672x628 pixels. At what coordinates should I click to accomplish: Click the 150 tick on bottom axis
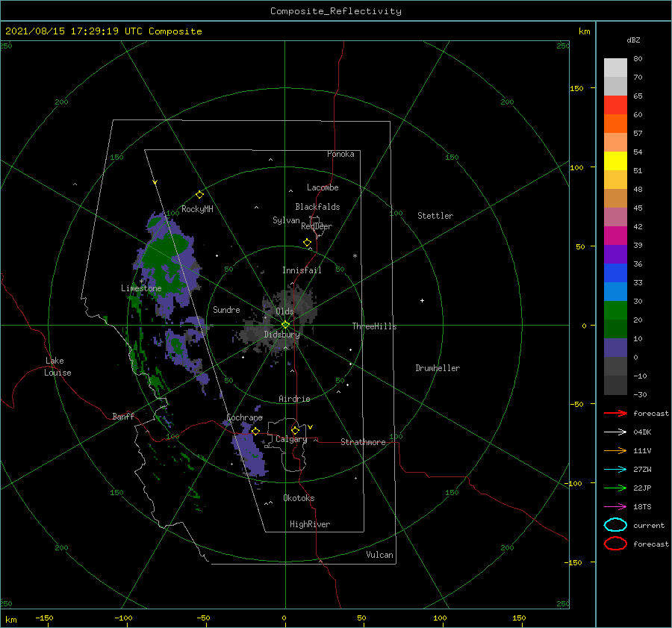click(519, 618)
